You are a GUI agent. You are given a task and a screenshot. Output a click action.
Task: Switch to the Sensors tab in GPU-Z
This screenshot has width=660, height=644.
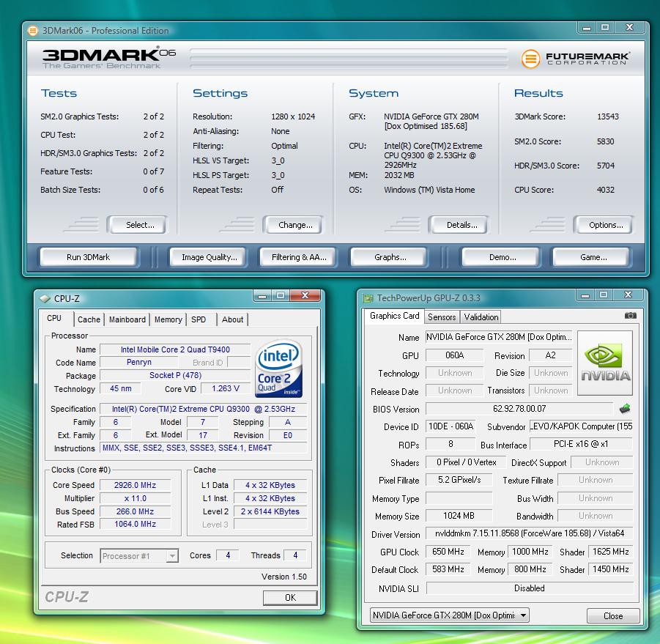tap(442, 317)
